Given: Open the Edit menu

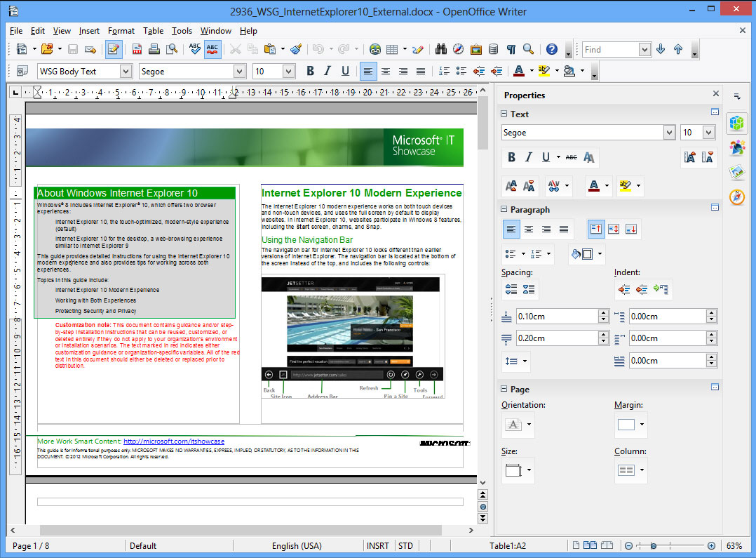Looking at the screenshot, I should (x=38, y=31).
